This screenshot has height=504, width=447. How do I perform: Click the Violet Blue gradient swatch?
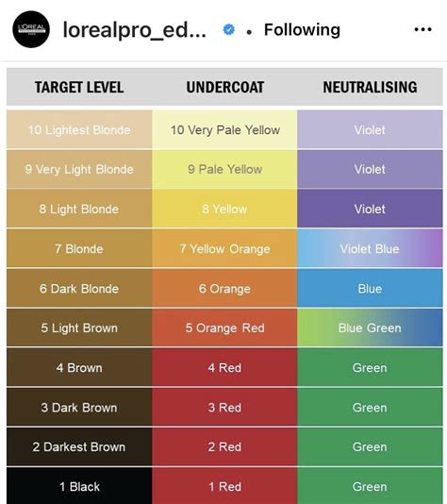click(x=370, y=248)
